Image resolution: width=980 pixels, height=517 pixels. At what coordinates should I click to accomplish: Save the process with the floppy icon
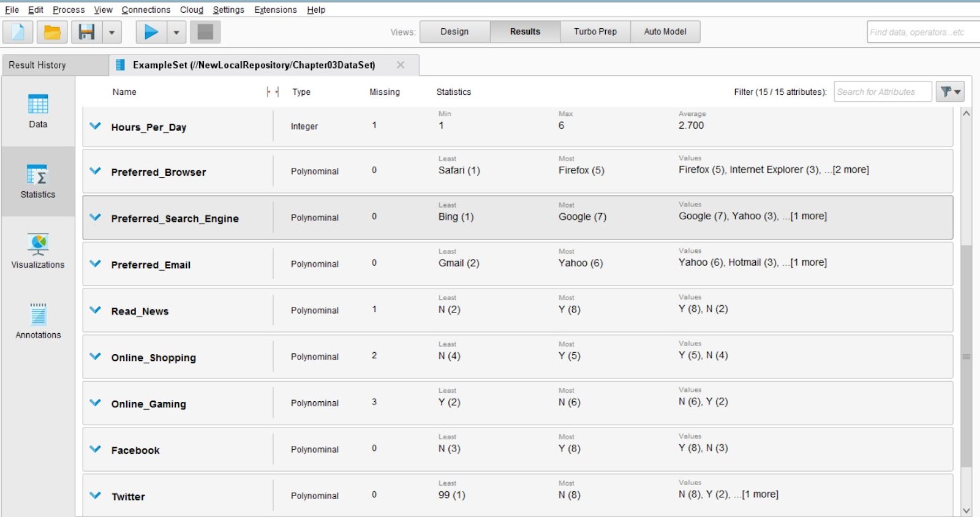click(x=86, y=32)
